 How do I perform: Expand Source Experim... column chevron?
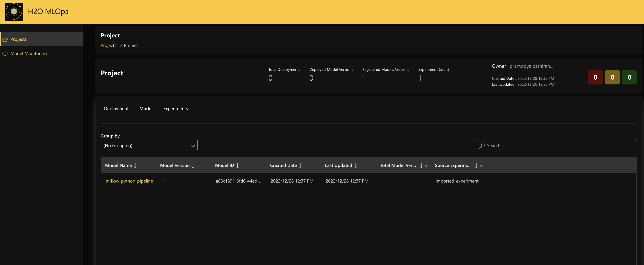pyautogui.click(x=482, y=166)
